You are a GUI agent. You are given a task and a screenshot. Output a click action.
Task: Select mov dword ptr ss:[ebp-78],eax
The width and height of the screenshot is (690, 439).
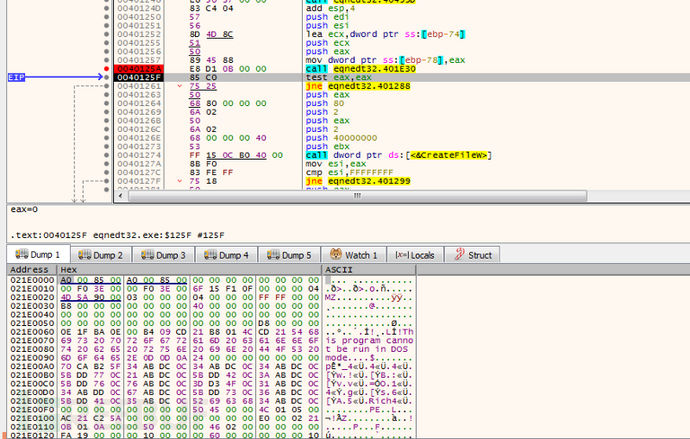point(385,60)
